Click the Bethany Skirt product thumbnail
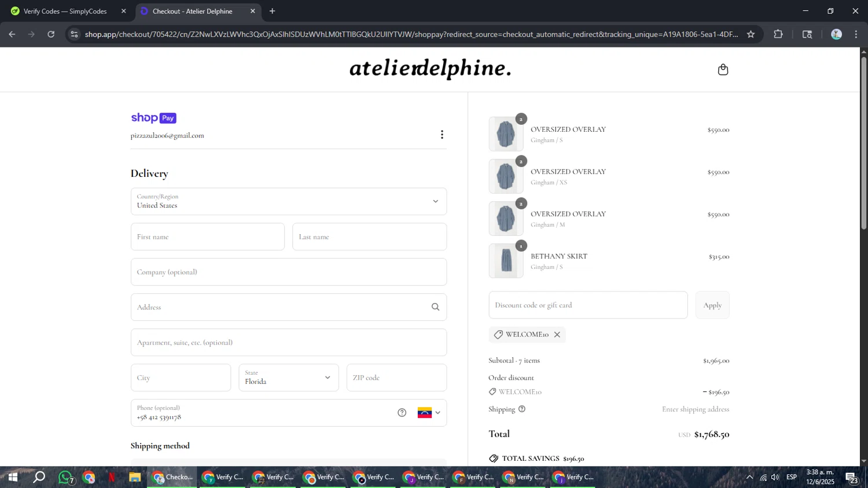The width and height of the screenshot is (868, 488). tap(506, 261)
